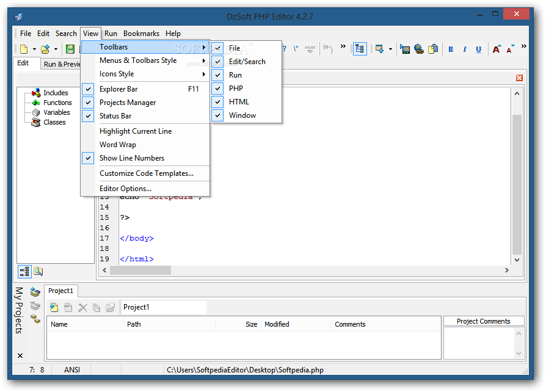This screenshot has width=546, height=392.
Task: Click the project name field showing Project1
Action: coord(164,307)
